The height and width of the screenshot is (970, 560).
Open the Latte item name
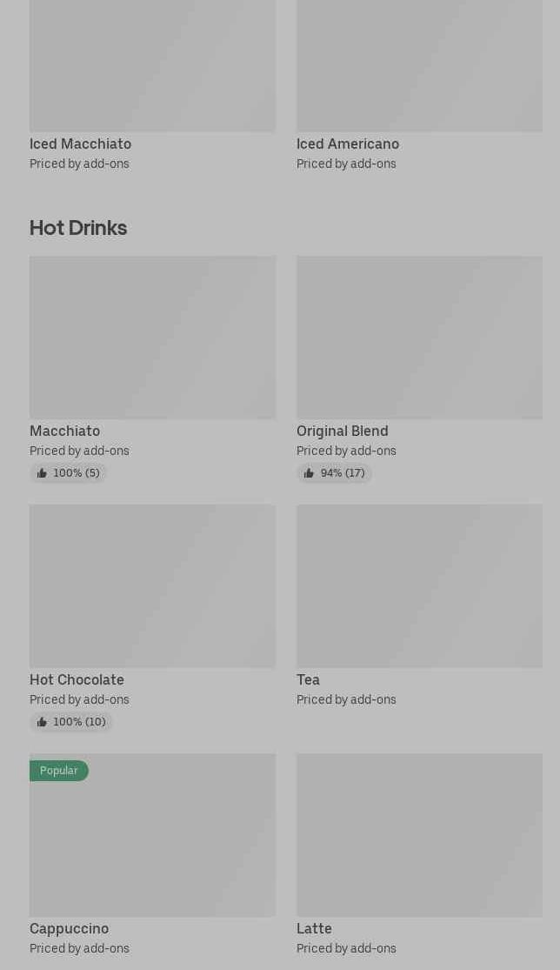314,929
